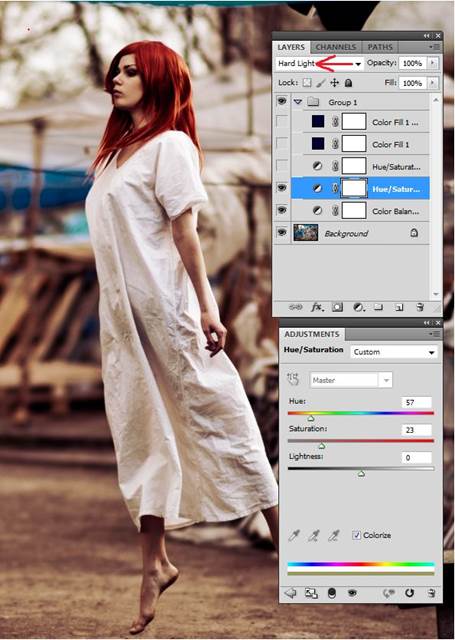Select the Group 1 layer row
This screenshot has height=640, width=455.
pos(352,102)
